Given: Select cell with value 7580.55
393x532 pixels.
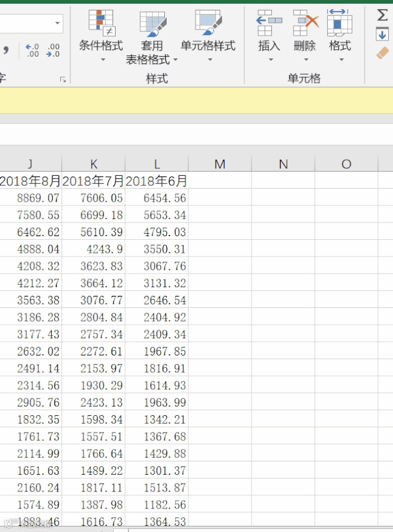Looking at the screenshot, I should click(31, 215).
